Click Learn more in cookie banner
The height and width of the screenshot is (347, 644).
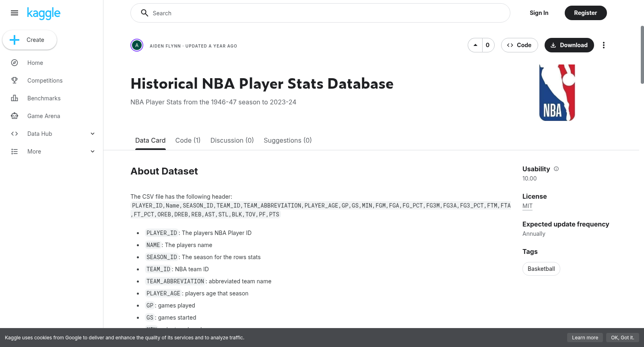pyautogui.click(x=585, y=338)
